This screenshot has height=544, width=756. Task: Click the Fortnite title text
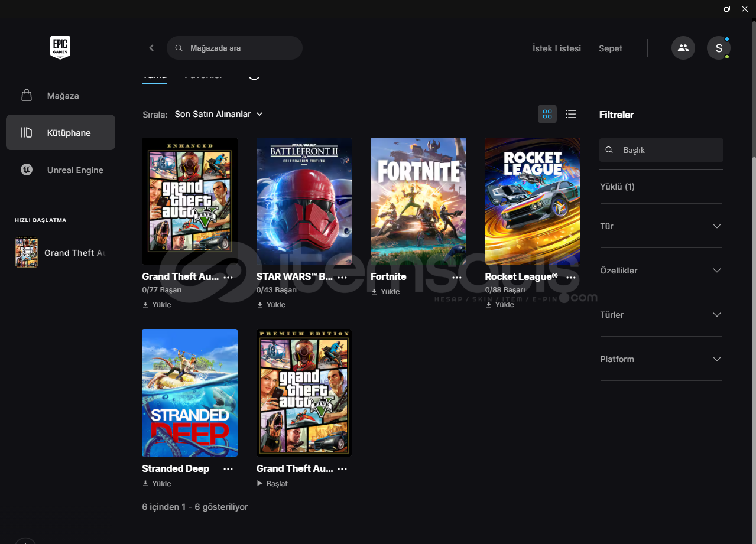click(x=388, y=276)
